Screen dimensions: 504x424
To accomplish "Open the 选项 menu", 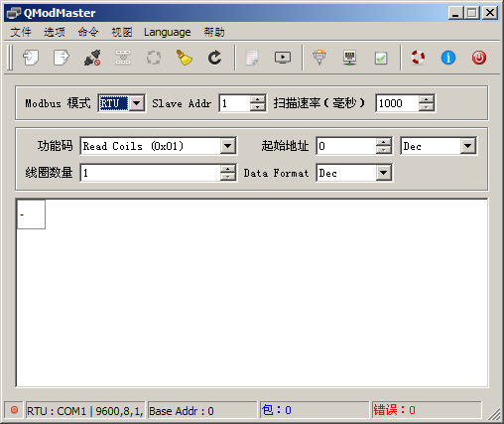I will (x=55, y=32).
